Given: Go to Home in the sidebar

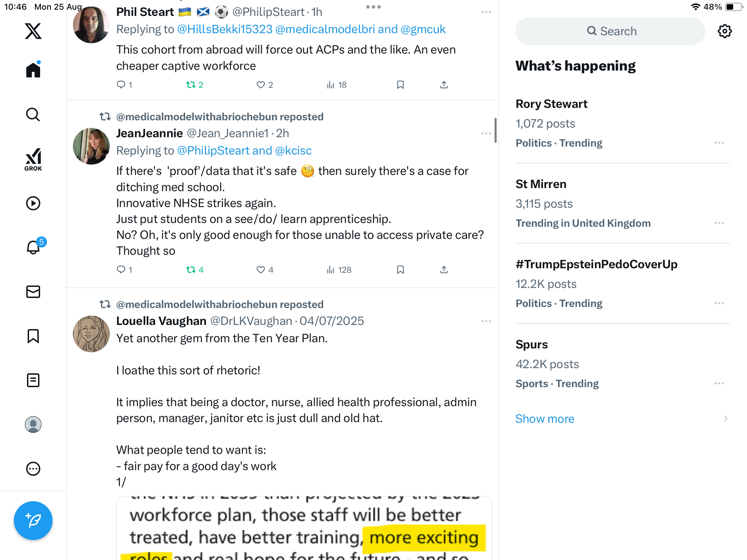Looking at the screenshot, I should point(33,70).
